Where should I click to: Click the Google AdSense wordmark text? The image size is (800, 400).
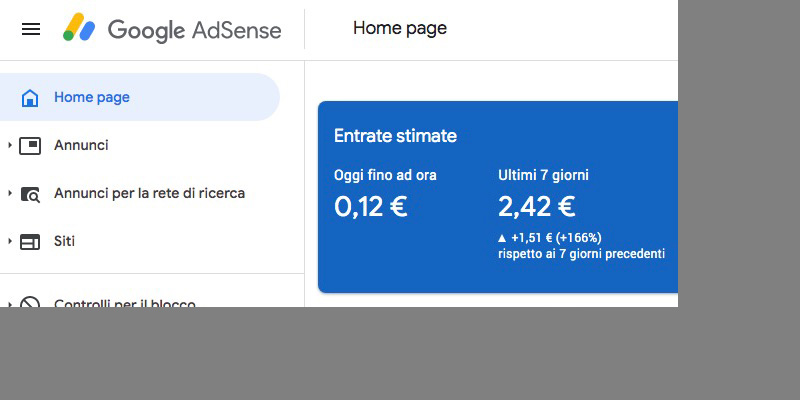(194, 30)
